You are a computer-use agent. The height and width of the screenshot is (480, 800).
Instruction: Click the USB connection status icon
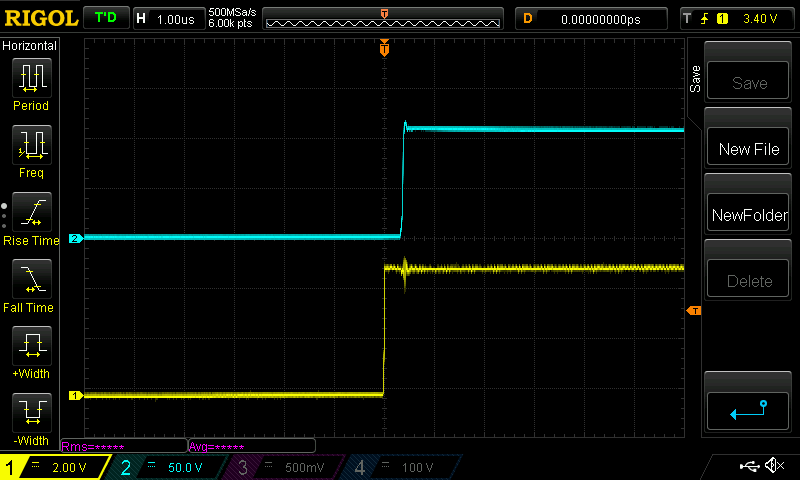click(x=749, y=466)
